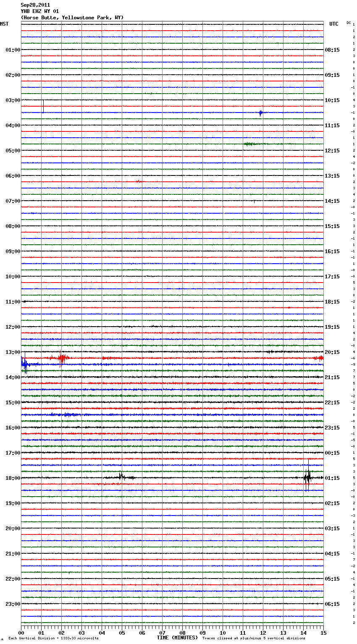Click minute 15 on the bottom axis

pyautogui.click(x=323, y=633)
